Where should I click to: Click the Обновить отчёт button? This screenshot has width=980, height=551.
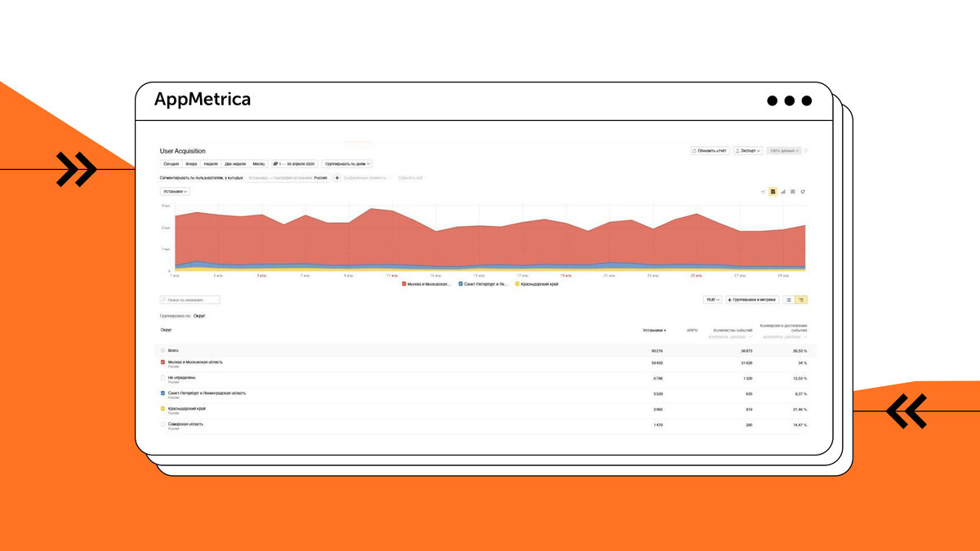point(710,151)
